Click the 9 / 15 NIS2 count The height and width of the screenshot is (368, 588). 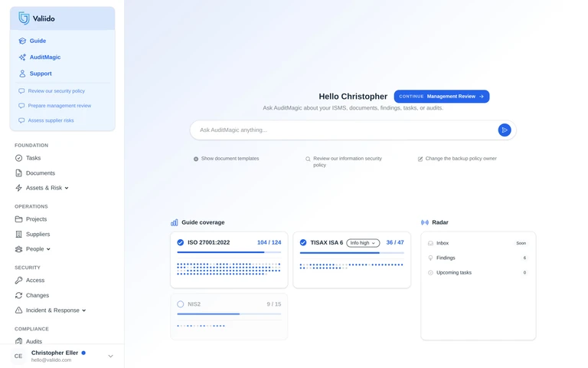tap(274, 304)
